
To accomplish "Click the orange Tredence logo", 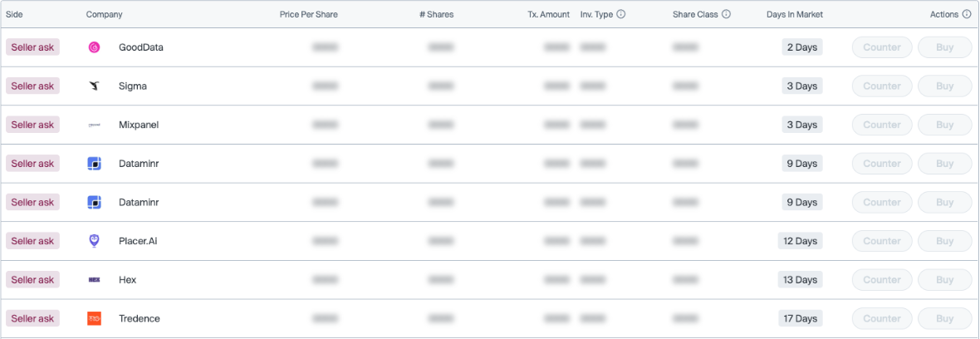I will [x=95, y=318].
